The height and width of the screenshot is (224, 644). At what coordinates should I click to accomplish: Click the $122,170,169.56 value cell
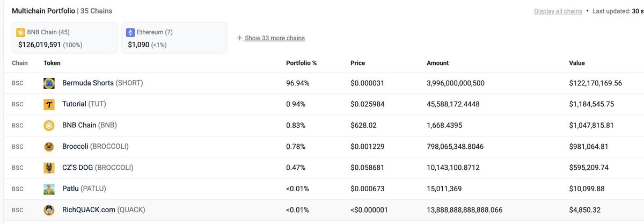(x=595, y=83)
